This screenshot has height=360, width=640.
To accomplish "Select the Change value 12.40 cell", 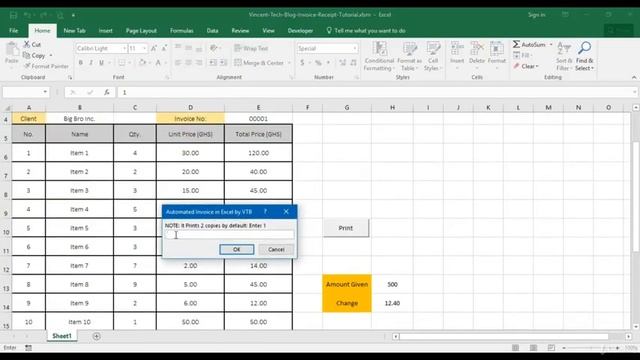I will pos(392,303).
